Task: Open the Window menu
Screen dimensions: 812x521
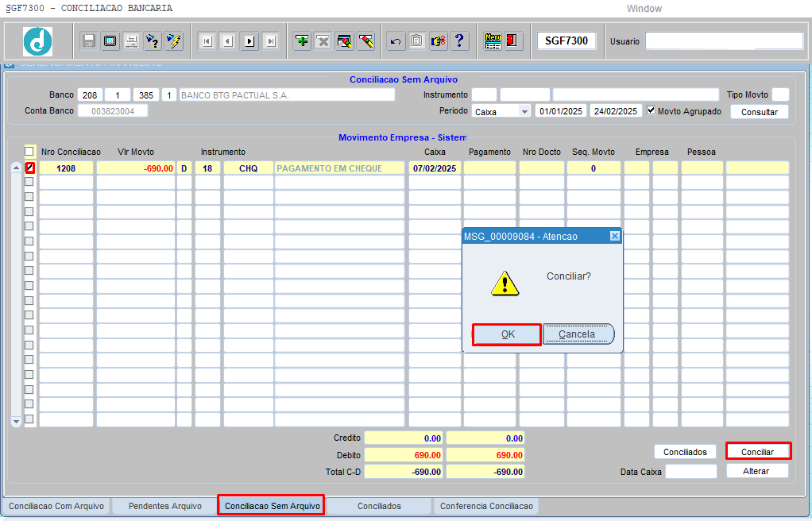Action: coord(644,8)
